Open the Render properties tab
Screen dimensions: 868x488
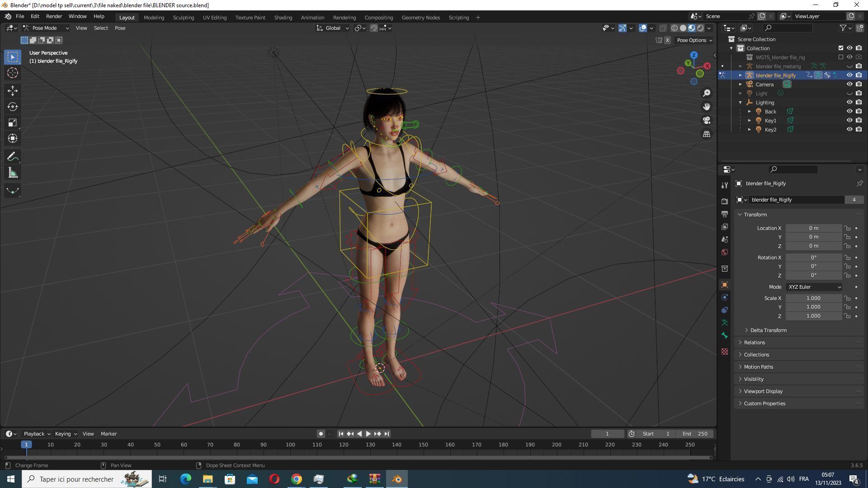(725, 201)
